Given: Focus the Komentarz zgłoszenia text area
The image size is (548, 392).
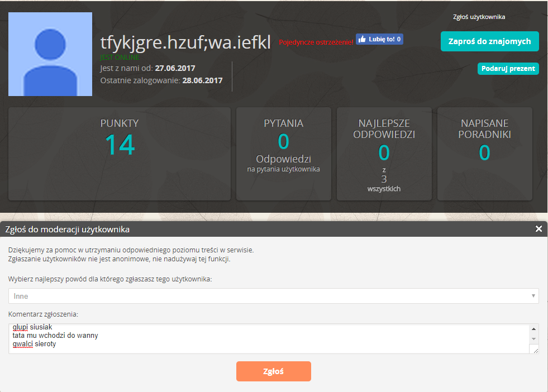Looking at the screenshot, I should pos(268,338).
